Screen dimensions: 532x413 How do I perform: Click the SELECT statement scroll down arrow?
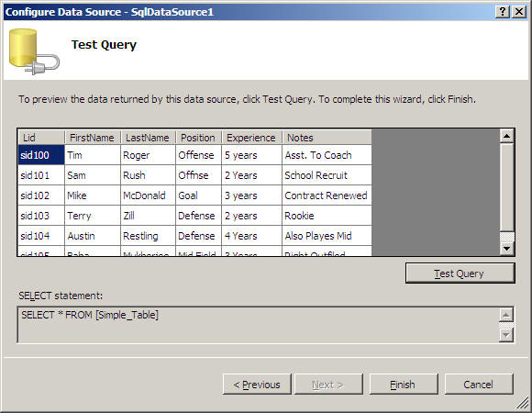tap(506, 335)
